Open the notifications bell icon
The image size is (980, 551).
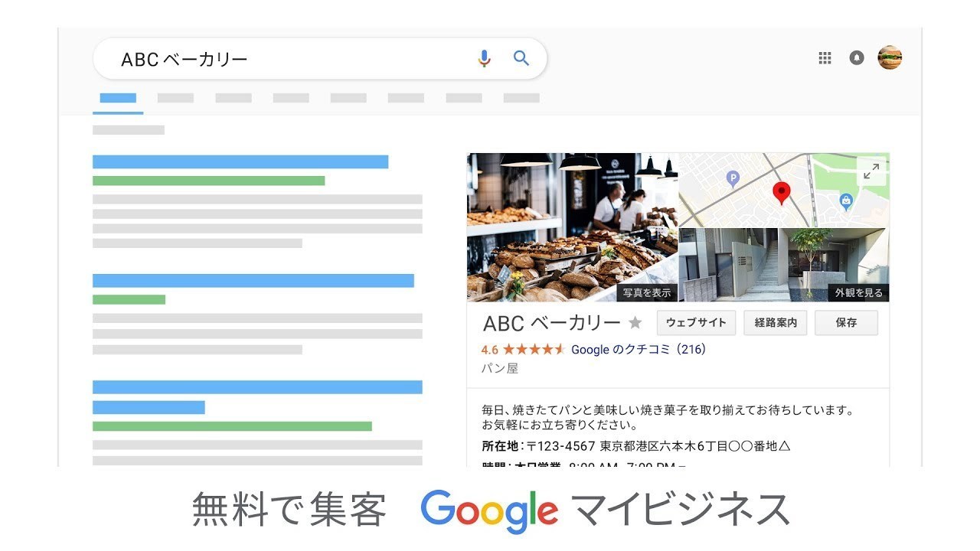pos(857,58)
